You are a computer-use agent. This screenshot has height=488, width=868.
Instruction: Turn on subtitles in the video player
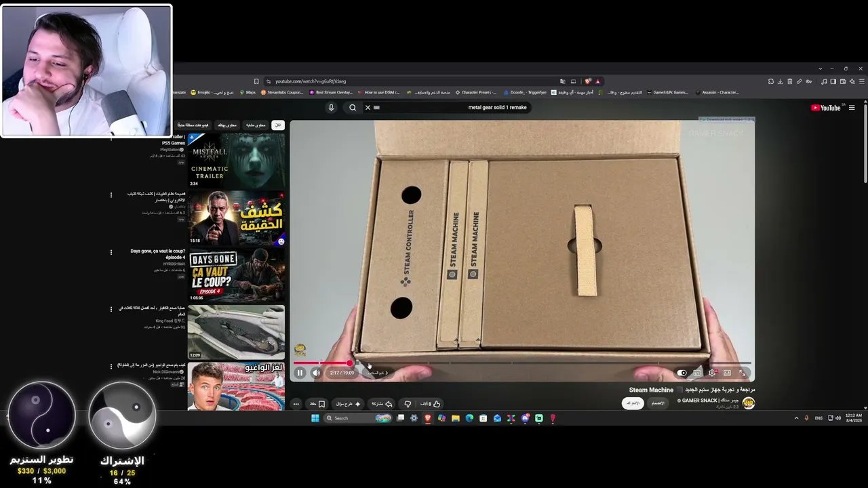point(697,373)
